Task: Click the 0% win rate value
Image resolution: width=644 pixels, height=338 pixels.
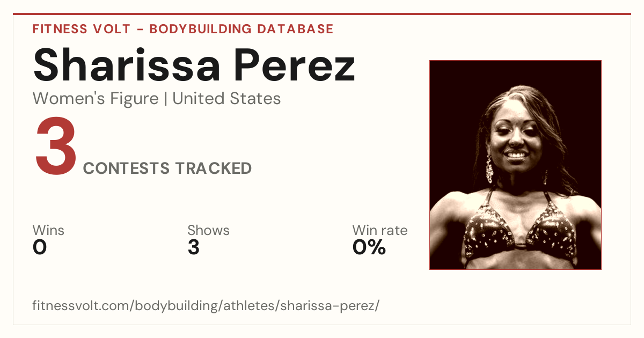Action: click(x=369, y=247)
